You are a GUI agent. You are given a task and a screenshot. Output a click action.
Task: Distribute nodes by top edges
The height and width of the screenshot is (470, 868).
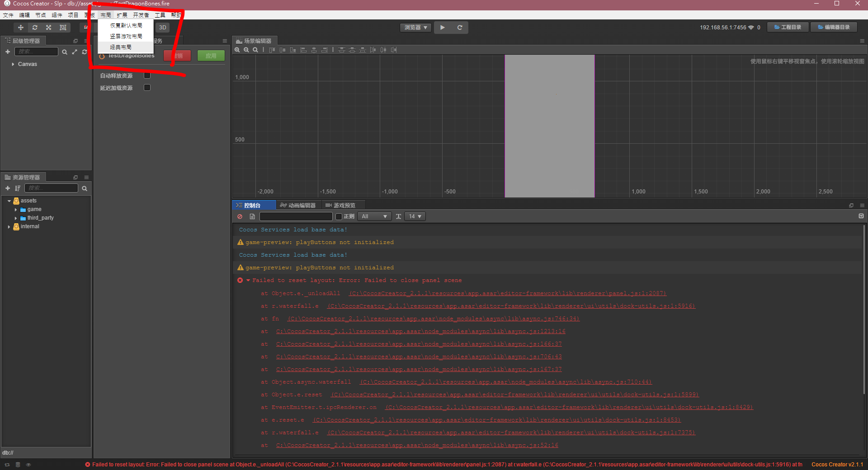pos(342,50)
